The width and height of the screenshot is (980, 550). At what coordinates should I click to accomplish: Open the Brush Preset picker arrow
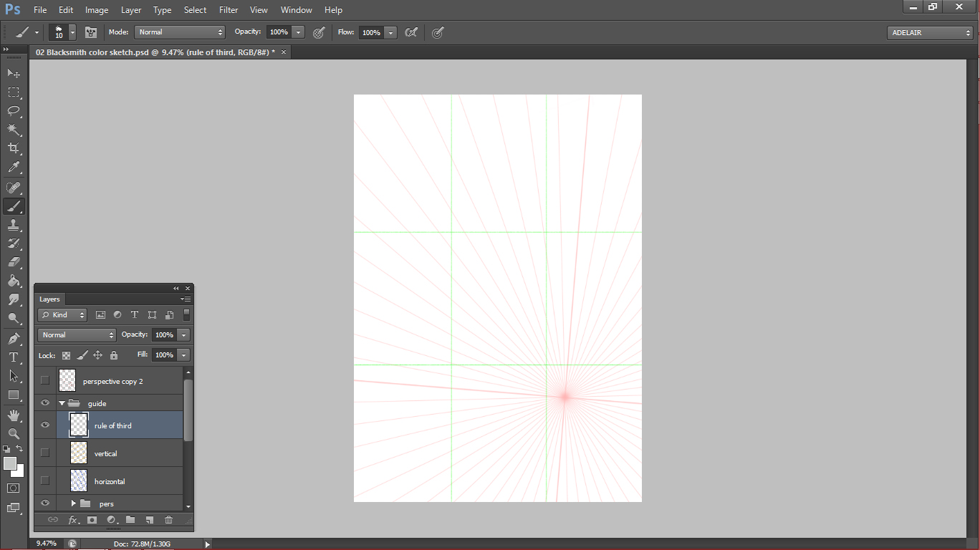[72, 32]
